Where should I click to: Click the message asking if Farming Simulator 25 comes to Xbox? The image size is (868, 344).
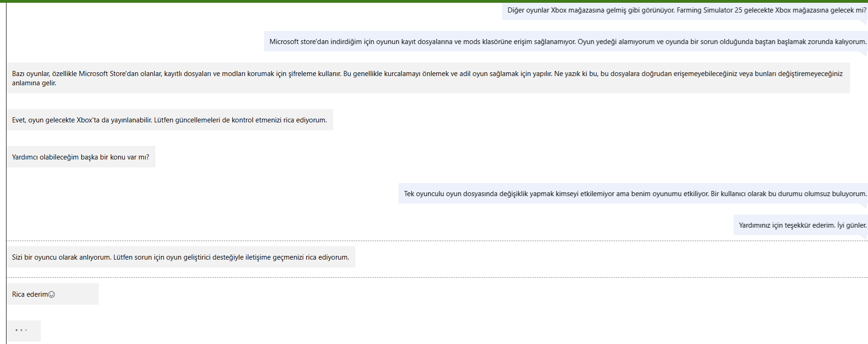click(685, 10)
